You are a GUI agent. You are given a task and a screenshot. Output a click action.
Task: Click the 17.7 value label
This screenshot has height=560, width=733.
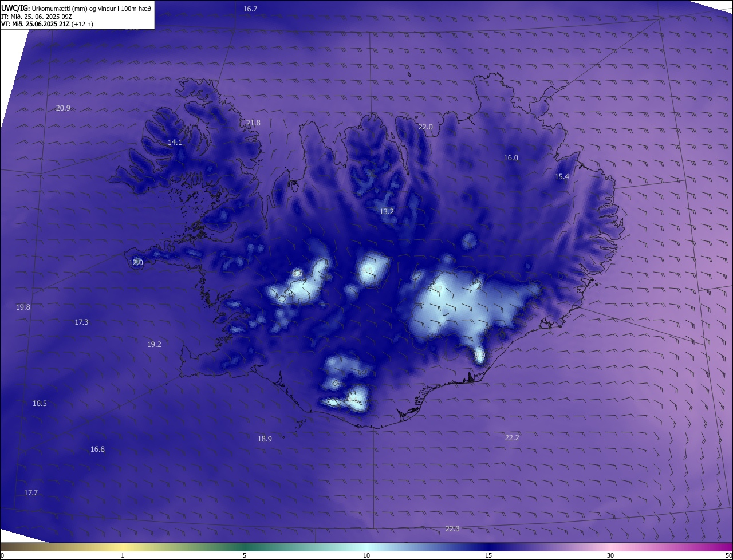click(31, 492)
